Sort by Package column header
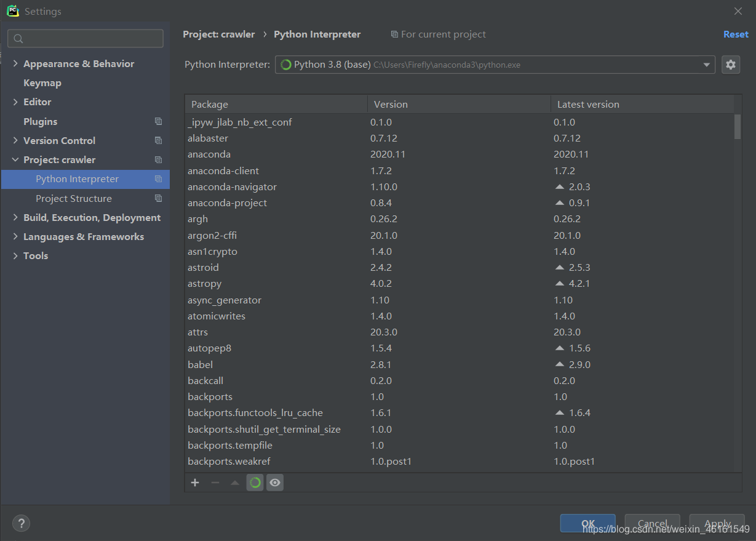This screenshot has height=541, width=756. click(276, 104)
